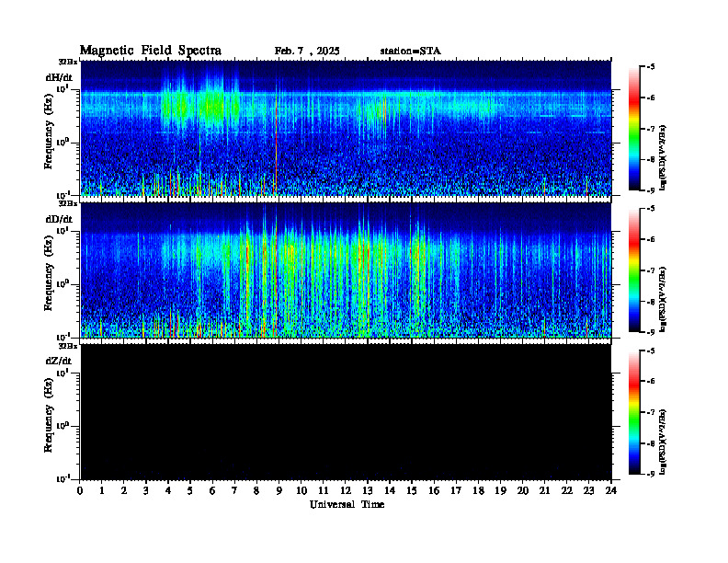
Task: Click the -6 value on dD/dt color bar
Action: 651,240
